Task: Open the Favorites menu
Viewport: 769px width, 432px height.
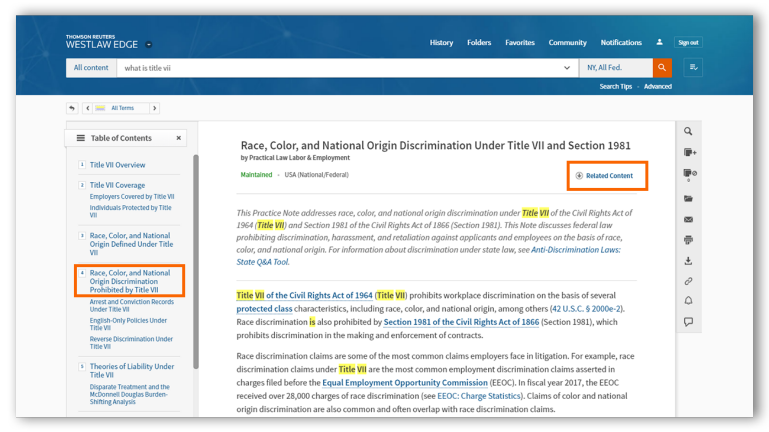Action: 519,43
